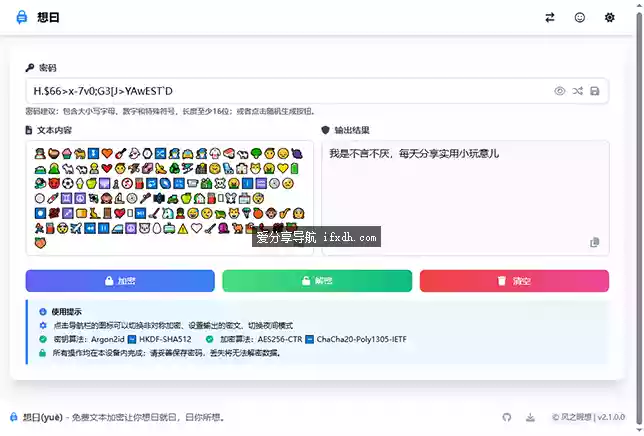Click the green check icon beside 加密算法
The height and width of the screenshot is (436, 644).
(x=209, y=339)
